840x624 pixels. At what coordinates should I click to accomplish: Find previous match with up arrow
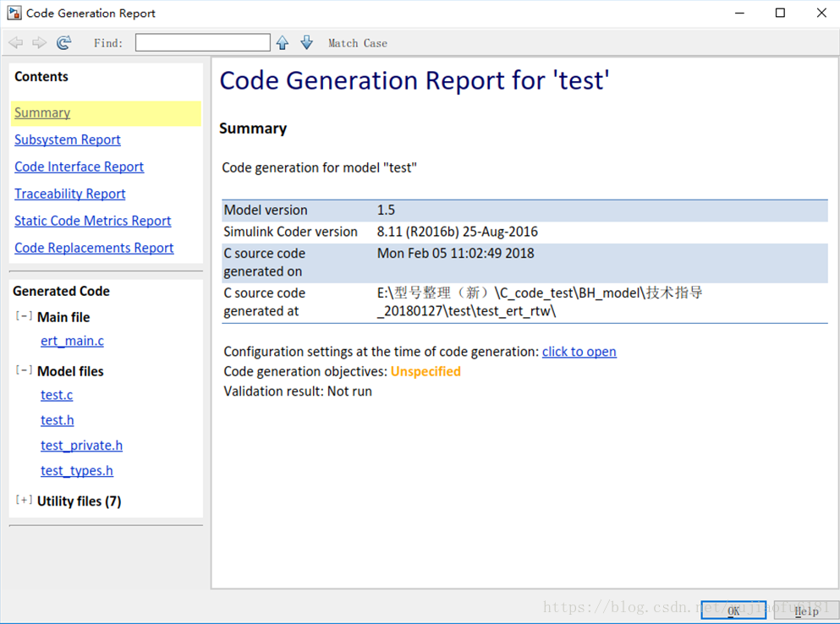coord(283,43)
